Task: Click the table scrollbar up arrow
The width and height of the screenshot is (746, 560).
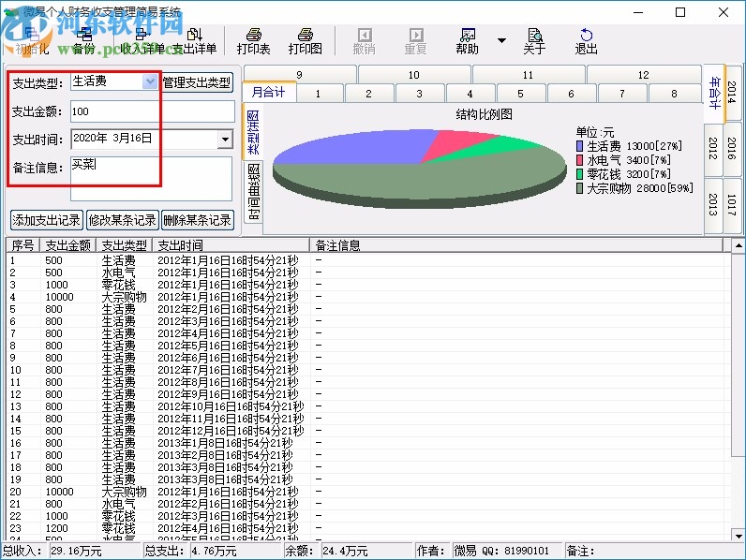Action: coord(738,245)
